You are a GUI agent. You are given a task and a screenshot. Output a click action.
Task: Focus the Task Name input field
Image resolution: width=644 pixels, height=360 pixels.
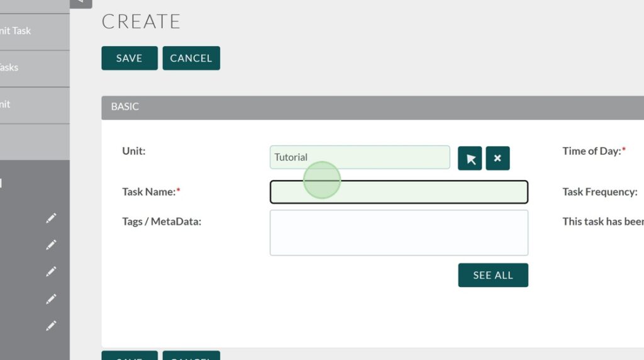pyautogui.click(x=399, y=192)
